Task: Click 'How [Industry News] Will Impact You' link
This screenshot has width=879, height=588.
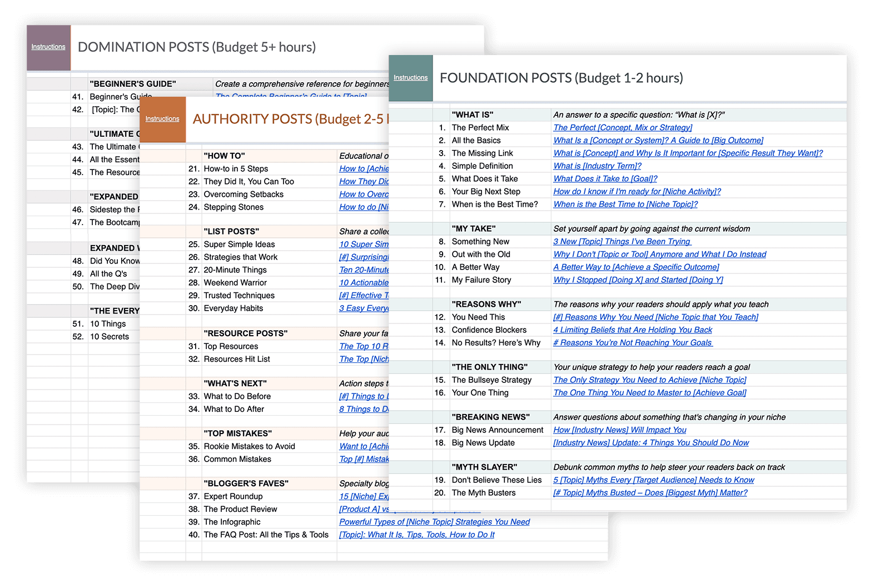Action: click(619, 430)
